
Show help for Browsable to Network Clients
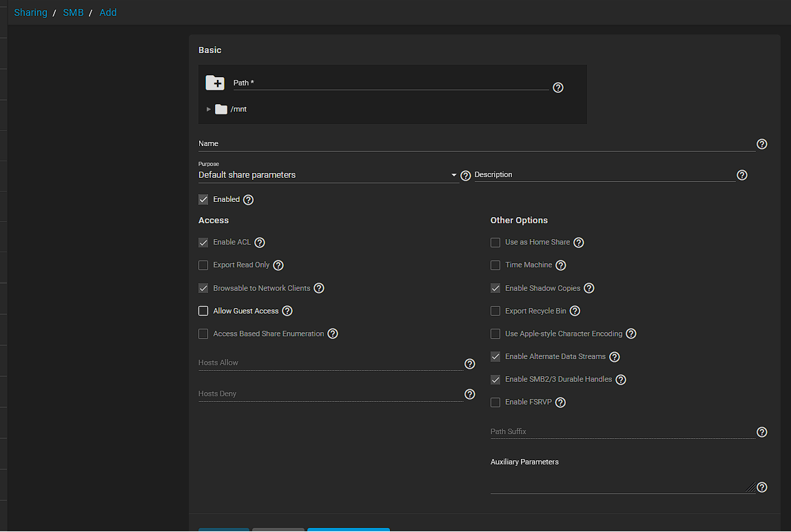click(x=319, y=288)
